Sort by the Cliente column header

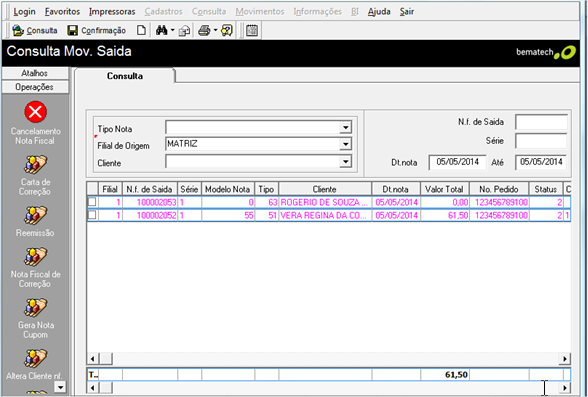point(325,189)
